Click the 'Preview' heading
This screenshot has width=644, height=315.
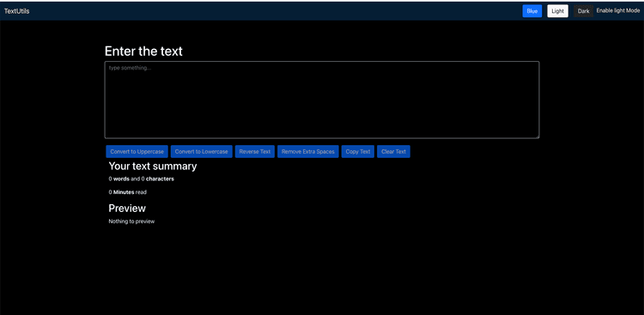pyautogui.click(x=127, y=209)
